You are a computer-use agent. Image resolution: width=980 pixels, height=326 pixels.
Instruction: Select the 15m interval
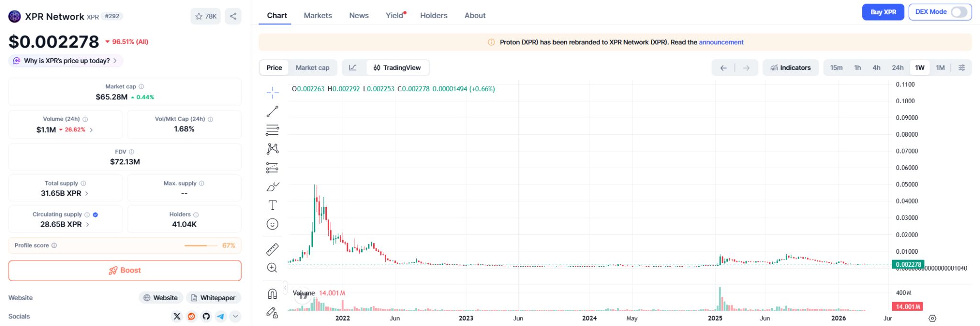pos(836,67)
